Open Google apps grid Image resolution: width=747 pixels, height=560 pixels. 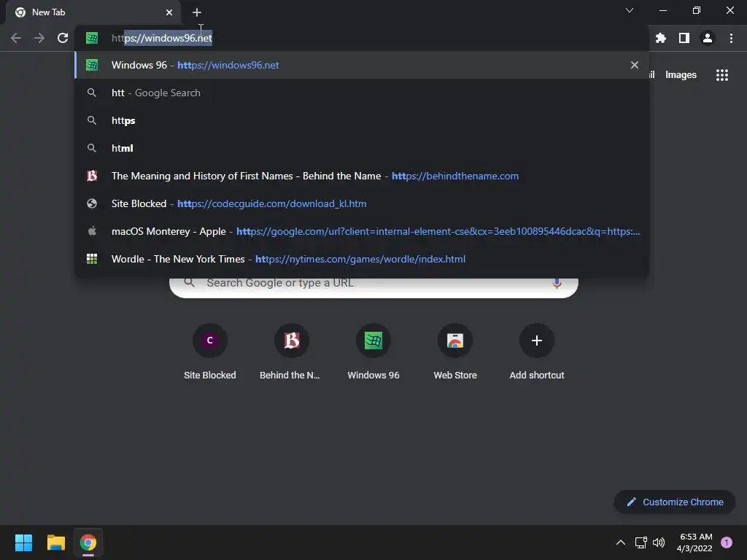point(721,75)
